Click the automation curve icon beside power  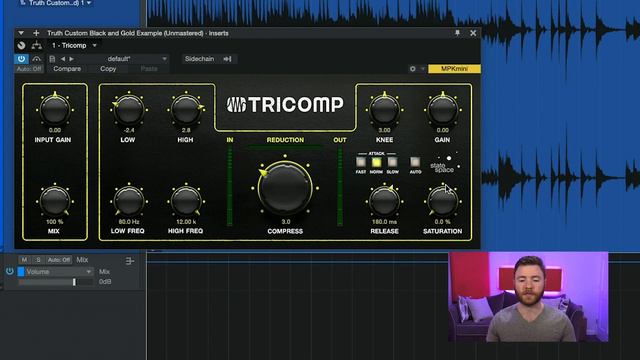pos(36,59)
